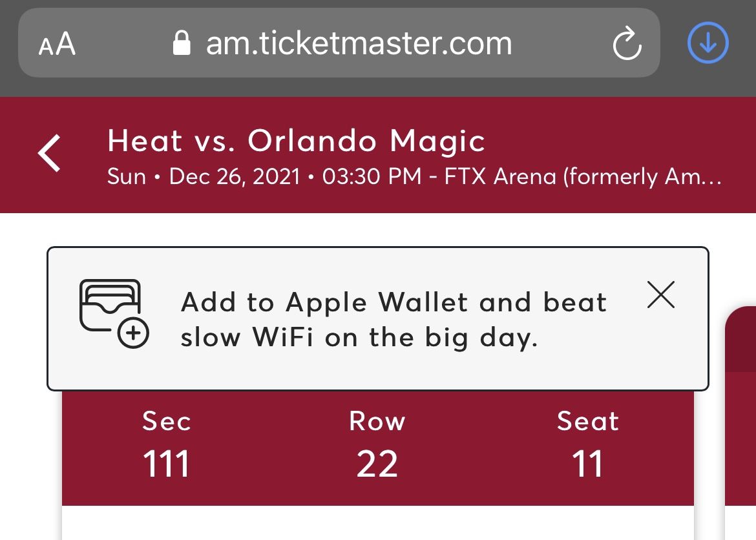This screenshot has width=756, height=540.
Task: Tap row number 22
Action: (377, 464)
